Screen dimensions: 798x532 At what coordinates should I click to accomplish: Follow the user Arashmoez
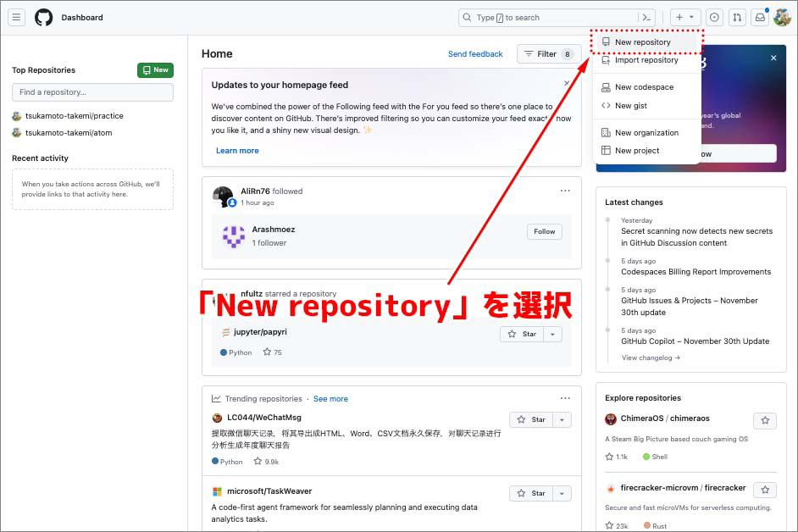(544, 231)
